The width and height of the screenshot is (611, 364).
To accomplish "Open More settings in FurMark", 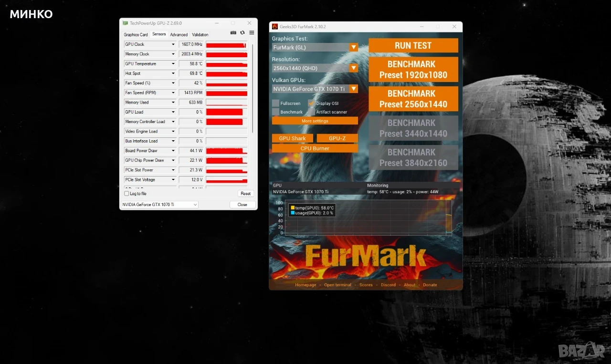I will pyautogui.click(x=315, y=121).
